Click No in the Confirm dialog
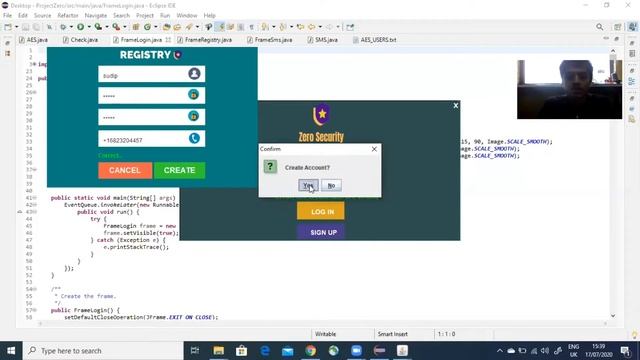Screen dimensions: 640x360 [x=331, y=185]
